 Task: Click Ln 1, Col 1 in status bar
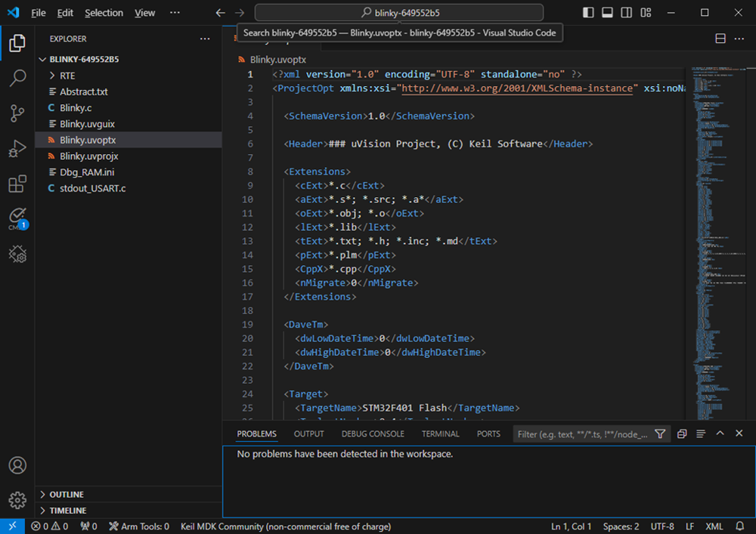tap(571, 526)
